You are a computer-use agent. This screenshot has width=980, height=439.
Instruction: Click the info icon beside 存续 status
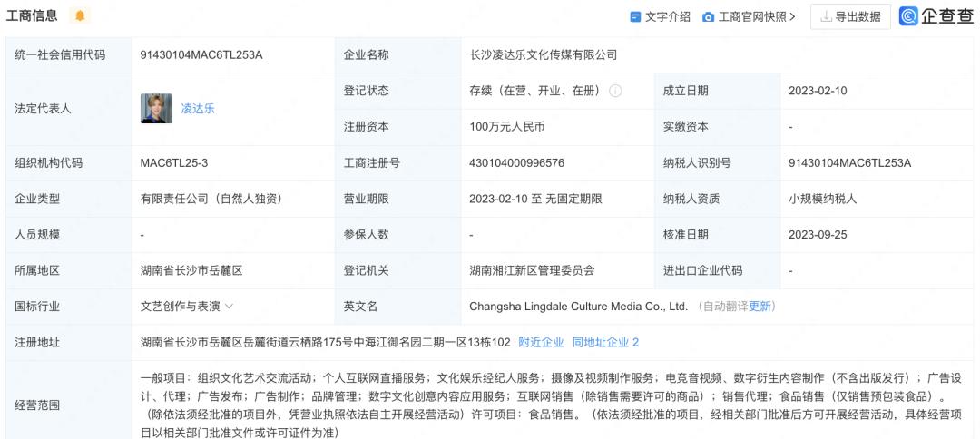pyautogui.click(x=615, y=92)
